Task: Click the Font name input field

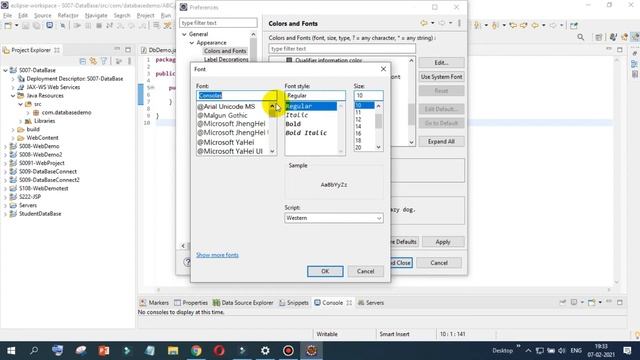Action: click(236, 95)
